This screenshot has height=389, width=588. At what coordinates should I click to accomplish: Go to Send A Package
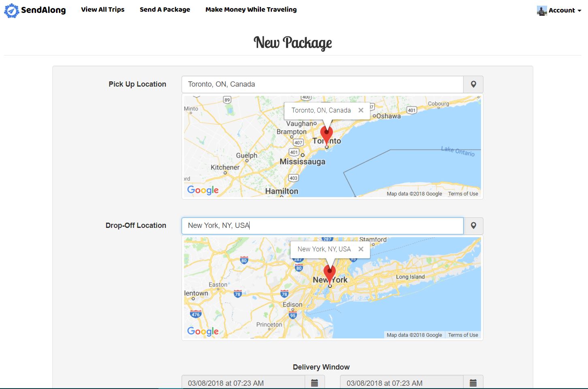coord(165,9)
